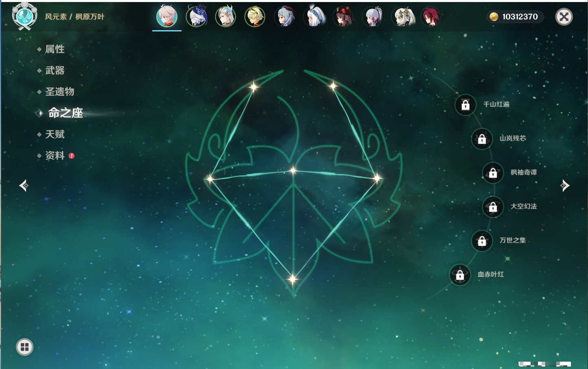Select the 命之座 constellation tab
The image size is (588, 369).
pyautogui.click(x=66, y=113)
